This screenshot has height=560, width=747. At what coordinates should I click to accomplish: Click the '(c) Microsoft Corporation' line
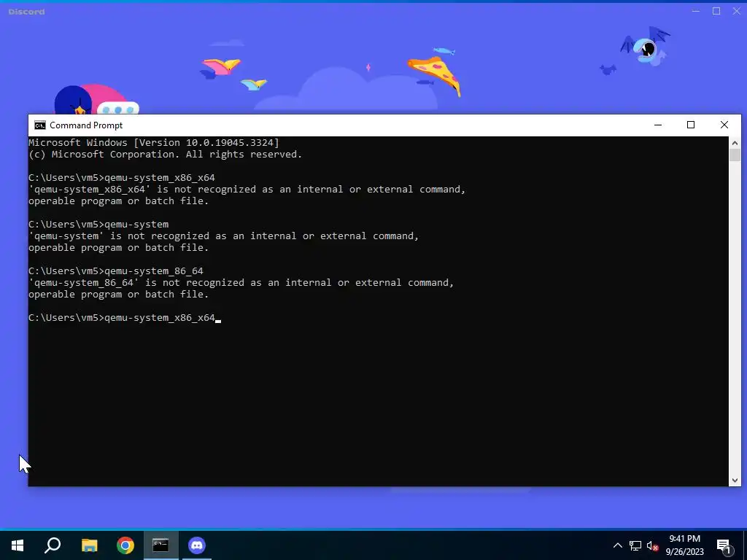click(x=166, y=155)
